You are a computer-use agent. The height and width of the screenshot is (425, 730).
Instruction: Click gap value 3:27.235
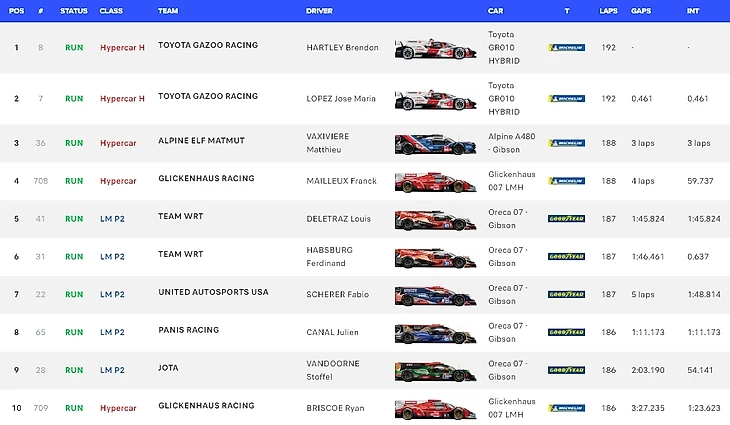coord(648,408)
